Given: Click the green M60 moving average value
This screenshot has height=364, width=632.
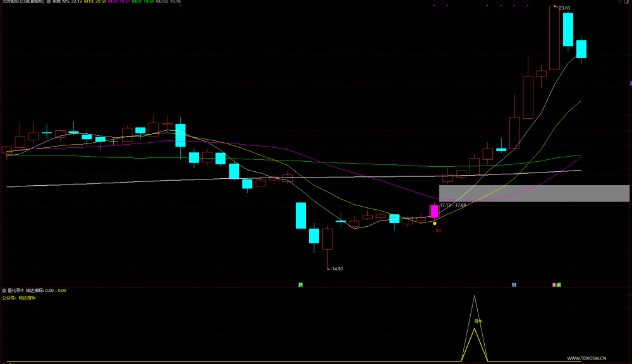Looking at the screenshot, I should 143,2.
